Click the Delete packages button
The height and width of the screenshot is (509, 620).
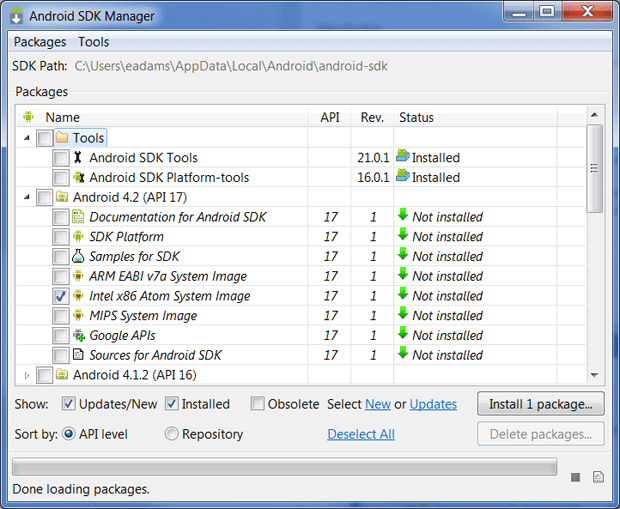(541, 434)
